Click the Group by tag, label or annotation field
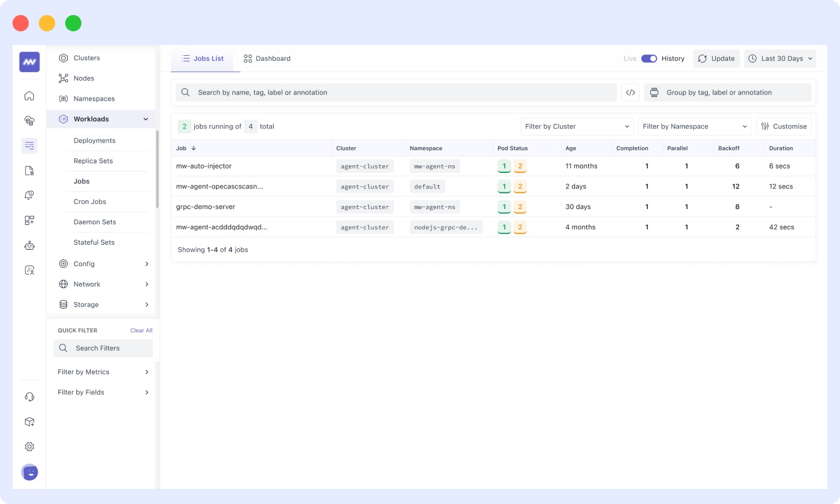Viewport: 840px width, 504px height. [728, 93]
